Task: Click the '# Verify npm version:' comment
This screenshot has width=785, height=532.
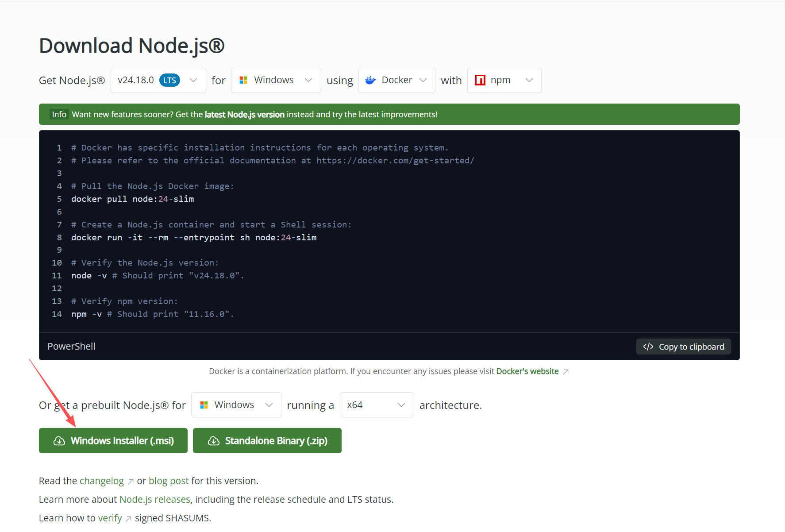Action: [124, 301]
